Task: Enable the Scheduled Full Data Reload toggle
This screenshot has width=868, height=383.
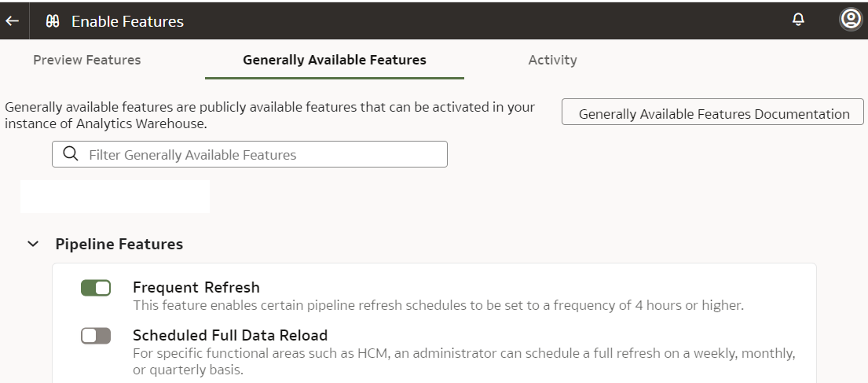Action: pyautogui.click(x=96, y=336)
